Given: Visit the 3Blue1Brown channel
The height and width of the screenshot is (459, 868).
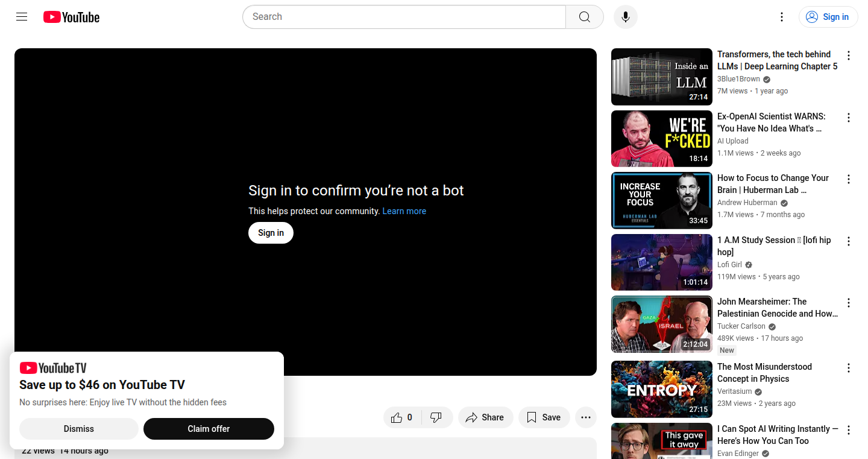Looking at the screenshot, I should click(738, 79).
